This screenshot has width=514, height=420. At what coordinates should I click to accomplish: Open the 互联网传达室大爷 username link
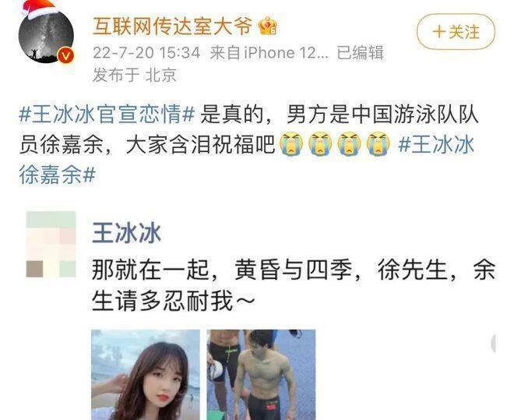click(x=173, y=26)
